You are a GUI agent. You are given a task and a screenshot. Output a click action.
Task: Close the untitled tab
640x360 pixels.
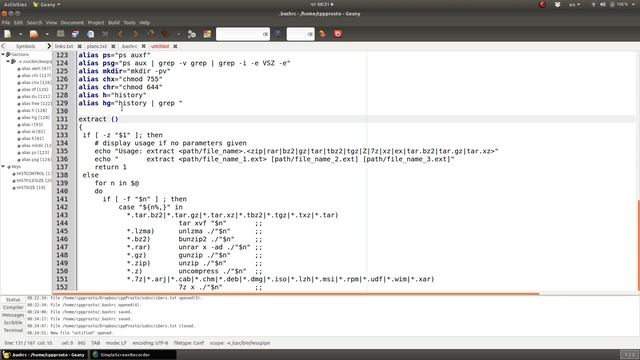pyautogui.click(x=175, y=47)
